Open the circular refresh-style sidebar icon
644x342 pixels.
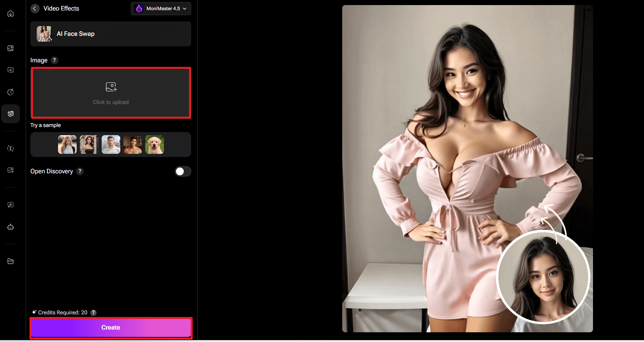[x=11, y=92]
